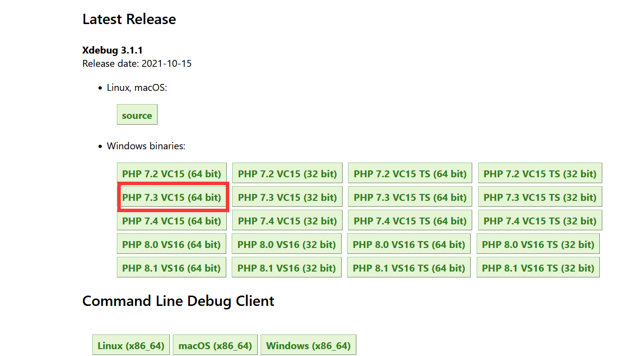Download PHP 8.1 VS16 TS (32 bit)
644x356 pixels.
[x=538, y=268]
